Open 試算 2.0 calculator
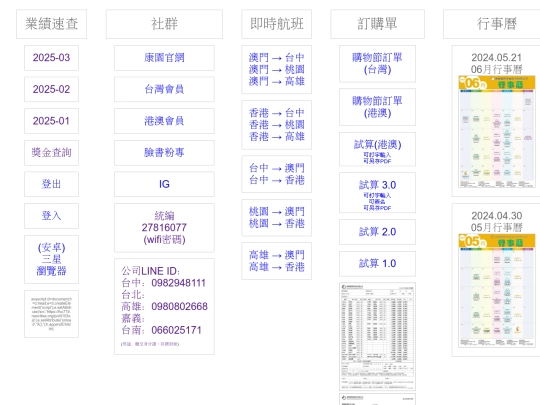 [377, 232]
